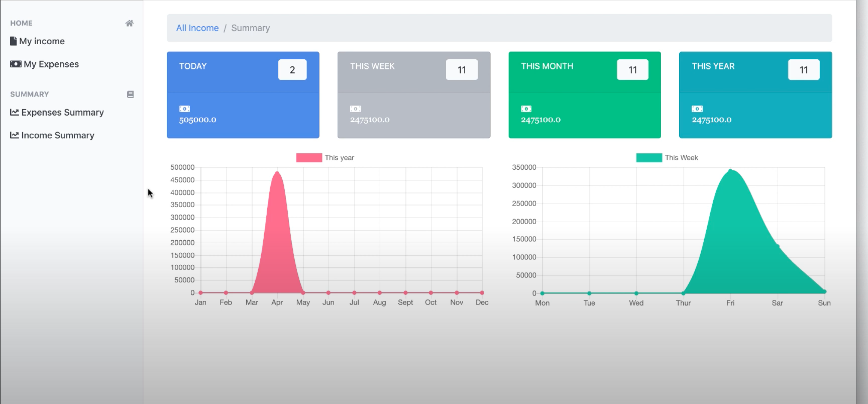This screenshot has width=868, height=404.
Task: Switch to Income Summary
Action: click(58, 135)
